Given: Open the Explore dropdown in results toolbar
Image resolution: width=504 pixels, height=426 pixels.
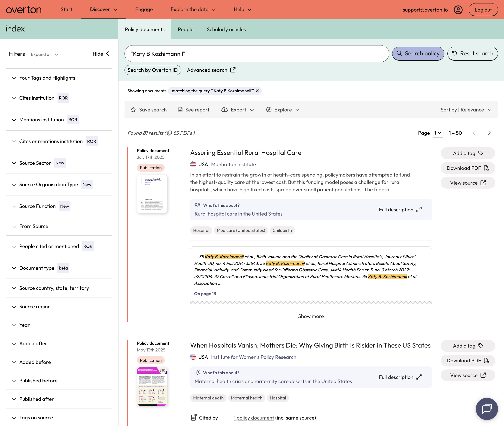Looking at the screenshot, I should click(283, 110).
